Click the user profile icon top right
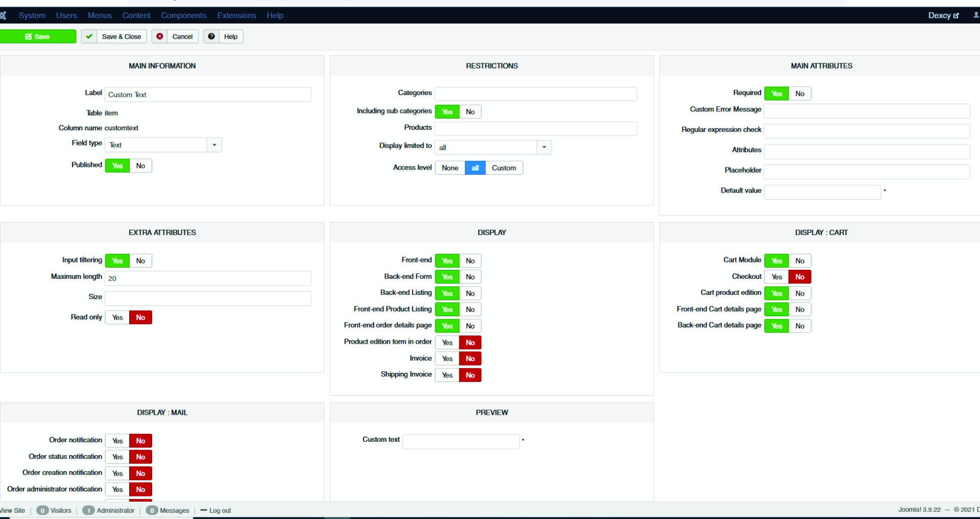The image size is (980, 519). click(x=975, y=15)
